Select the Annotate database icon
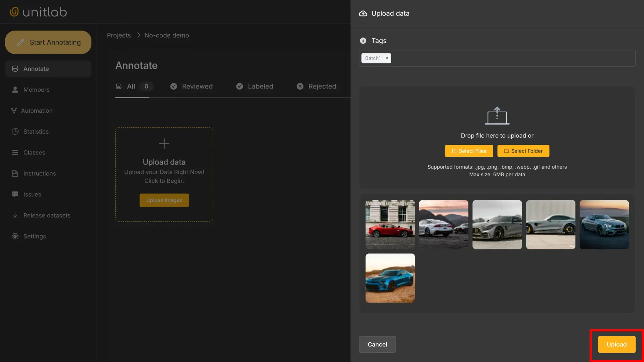 coord(15,69)
